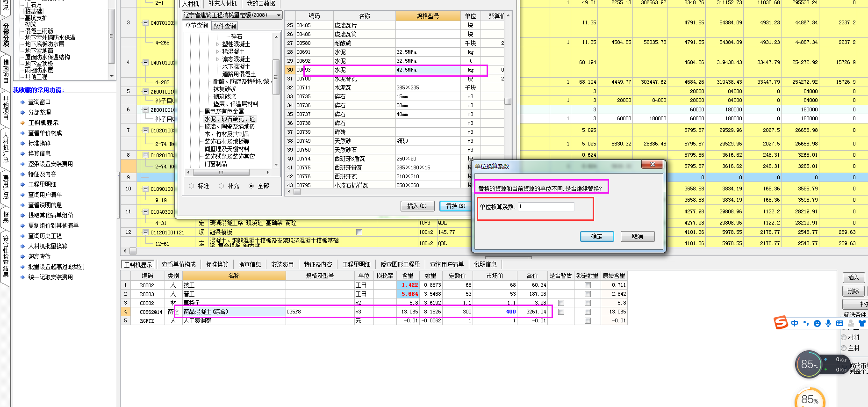Image resolution: width=868 pixels, height=407 pixels.
Task: Click arrow icon beside 查询历史工程
Action: [x=23, y=236]
